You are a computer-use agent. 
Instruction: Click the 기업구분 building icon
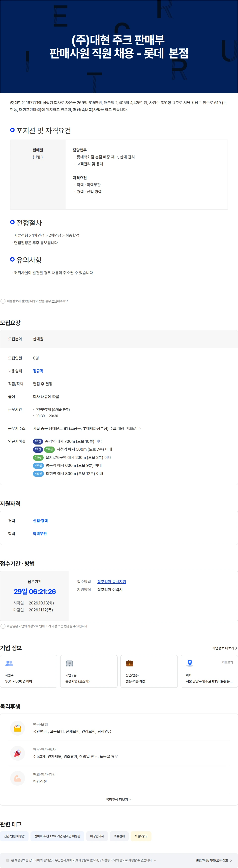click(x=69, y=663)
